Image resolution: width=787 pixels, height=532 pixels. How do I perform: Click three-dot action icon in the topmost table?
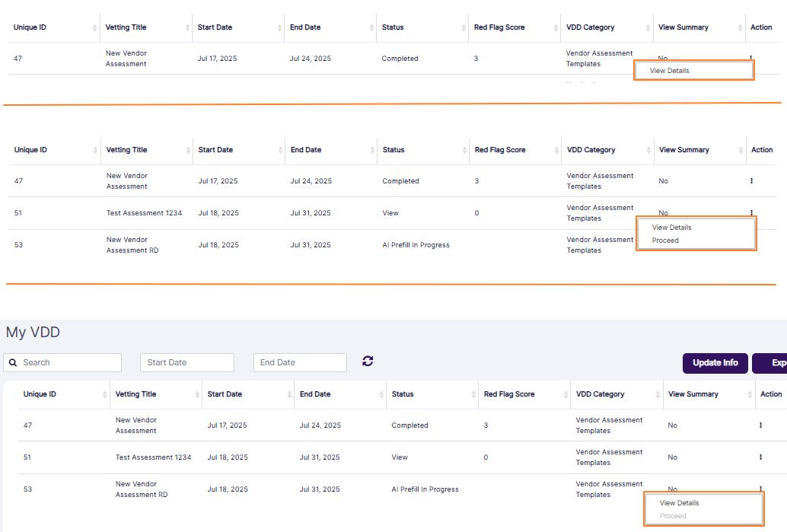(751, 58)
